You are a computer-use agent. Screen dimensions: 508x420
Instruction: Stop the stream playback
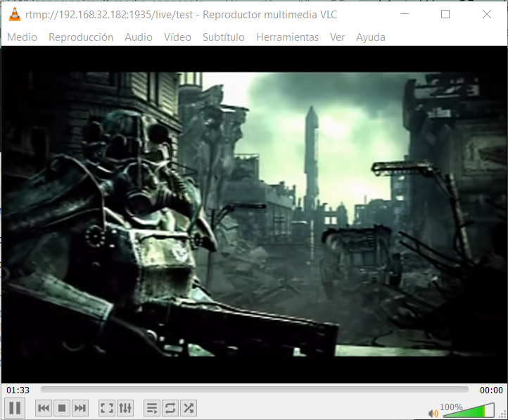(62, 408)
